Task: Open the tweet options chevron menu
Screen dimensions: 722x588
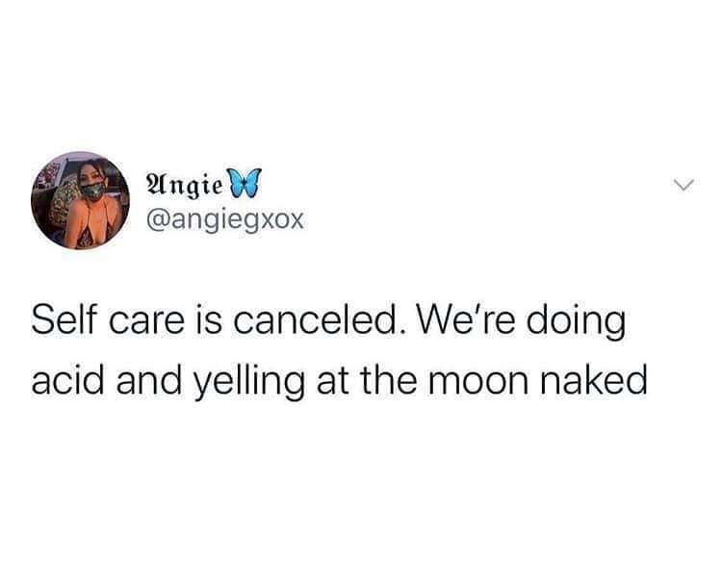Action: pos(683,185)
